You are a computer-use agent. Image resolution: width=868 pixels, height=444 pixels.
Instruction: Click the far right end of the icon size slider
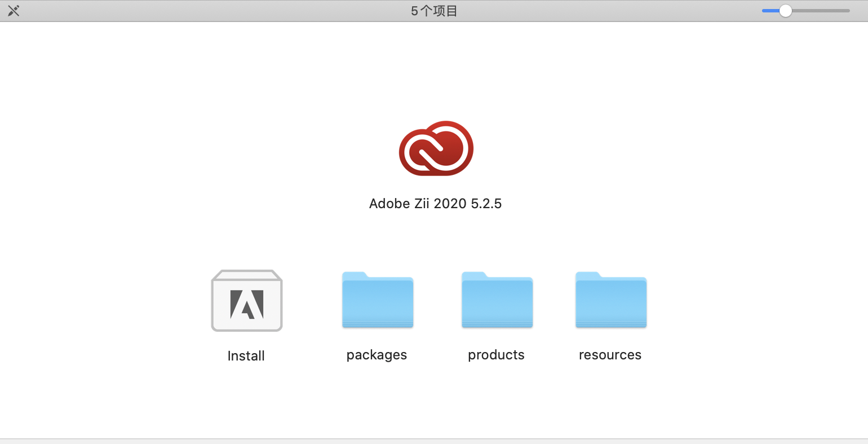click(x=847, y=11)
